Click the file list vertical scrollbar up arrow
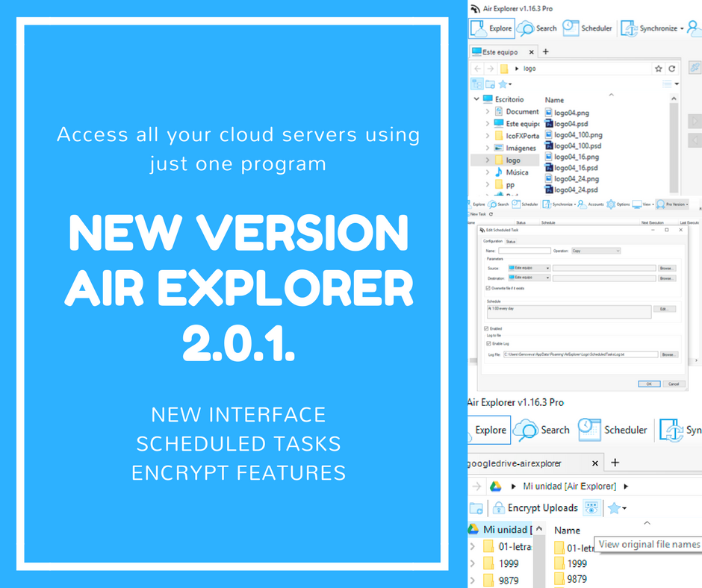 pos(674,98)
